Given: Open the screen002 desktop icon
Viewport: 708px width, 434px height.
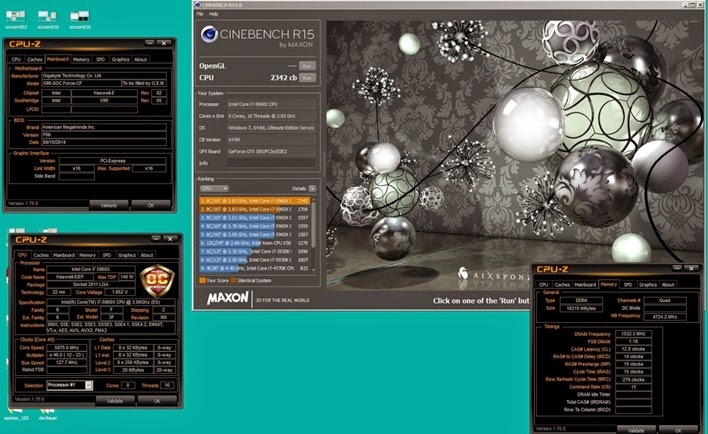Looking at the screenshot, I should tap(16, 20).
